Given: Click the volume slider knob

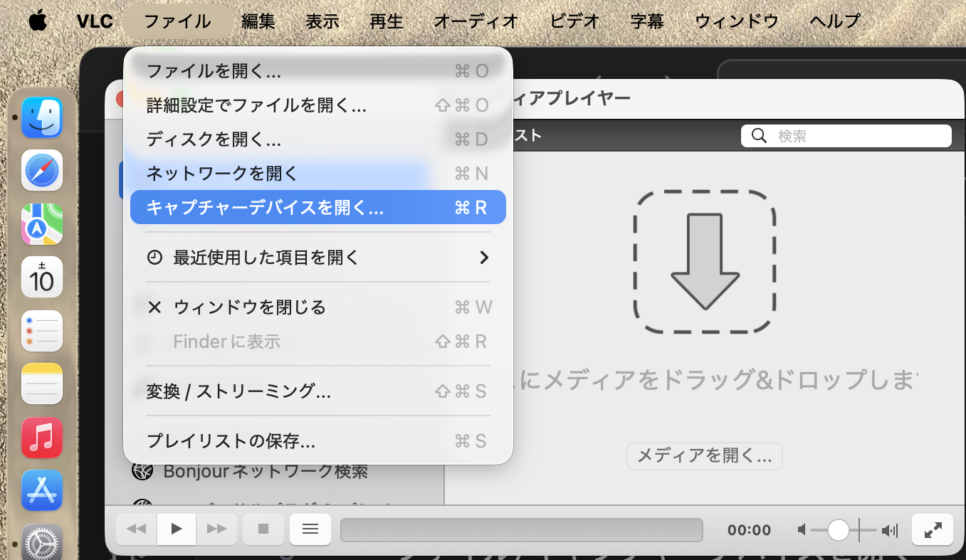Looking at the screenshot, I should tap(839, 529).
